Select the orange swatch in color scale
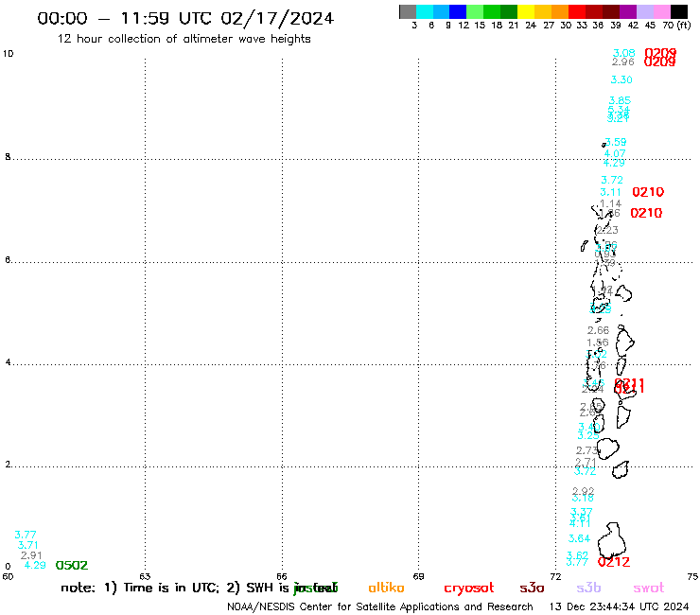 (x=560, y=11)
